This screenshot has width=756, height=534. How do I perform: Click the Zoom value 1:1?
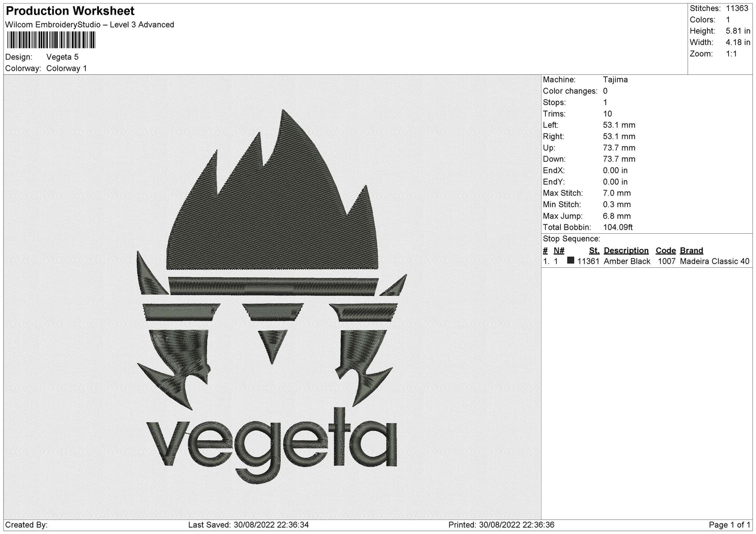pyautogui.click(x=731, y=54)
